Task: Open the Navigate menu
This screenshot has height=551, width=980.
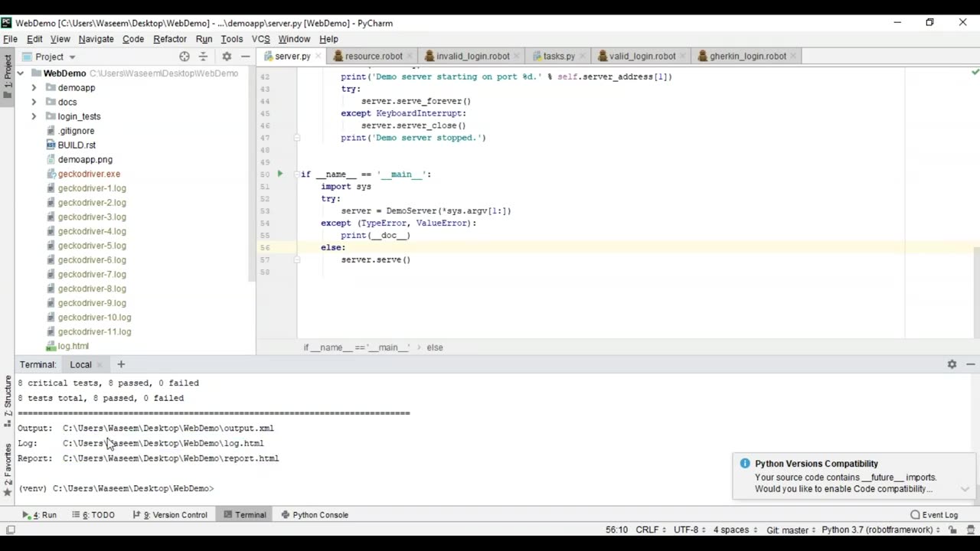Action: tap(96, 39)
